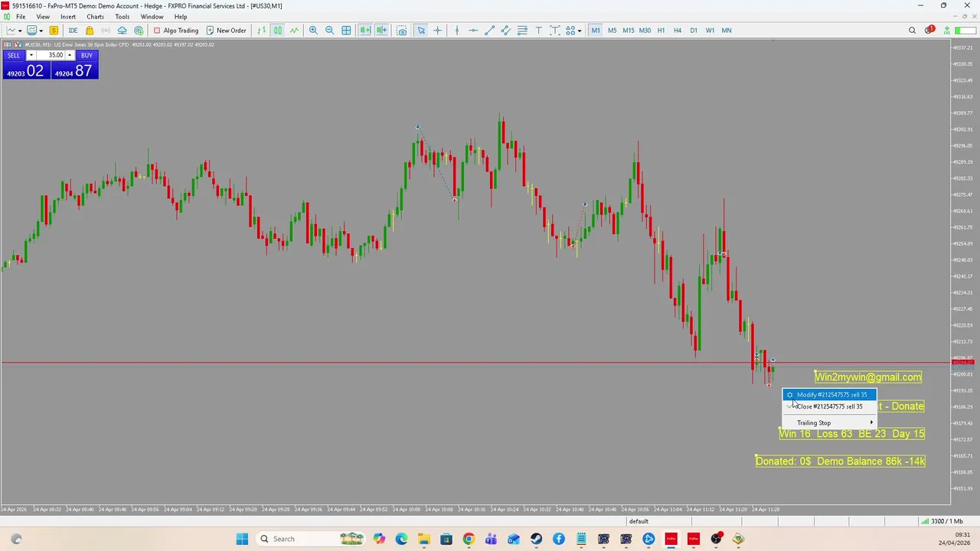
Task: Switch to H1 timeframe
Action: (661, 31)
